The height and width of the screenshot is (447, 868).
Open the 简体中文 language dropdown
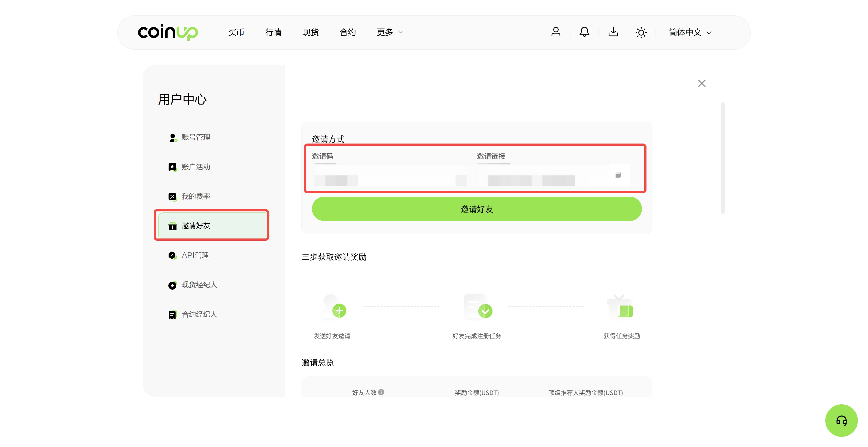[690, 32]
